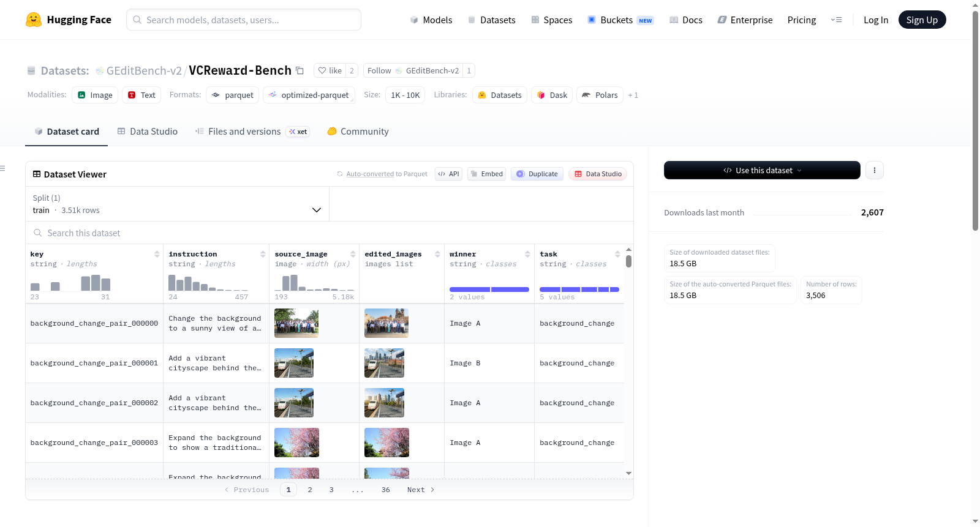Sort by the edited_images column

click(437, 254)
